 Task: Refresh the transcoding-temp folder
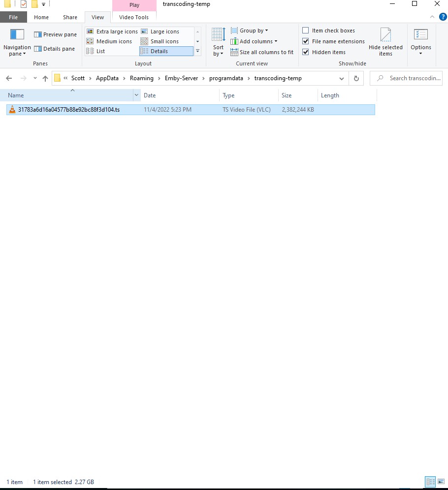click(x=356, y=78)
